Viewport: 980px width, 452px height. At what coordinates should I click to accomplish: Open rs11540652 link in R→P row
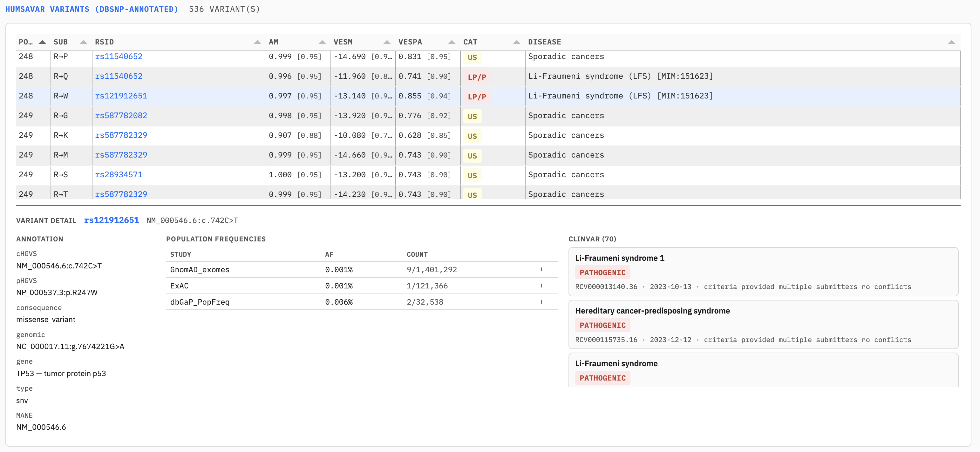(x=119, y=56)
